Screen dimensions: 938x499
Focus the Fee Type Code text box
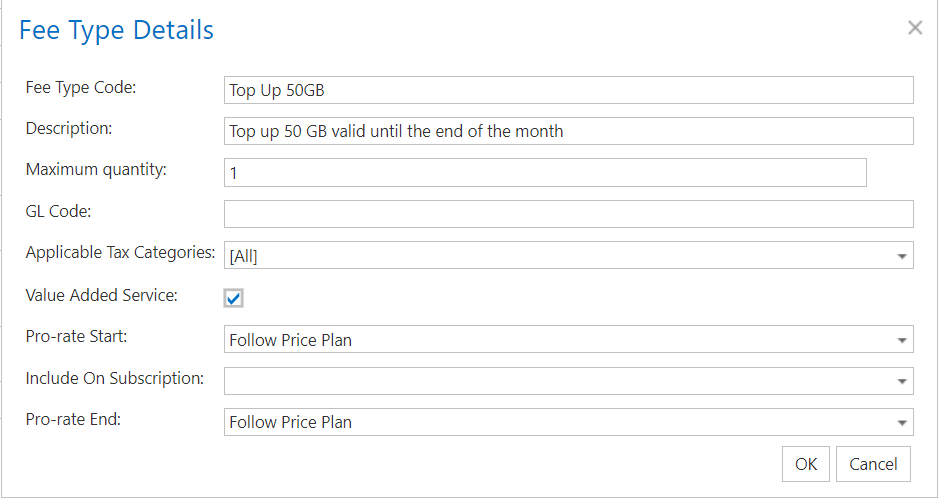(x=568, y=90)
